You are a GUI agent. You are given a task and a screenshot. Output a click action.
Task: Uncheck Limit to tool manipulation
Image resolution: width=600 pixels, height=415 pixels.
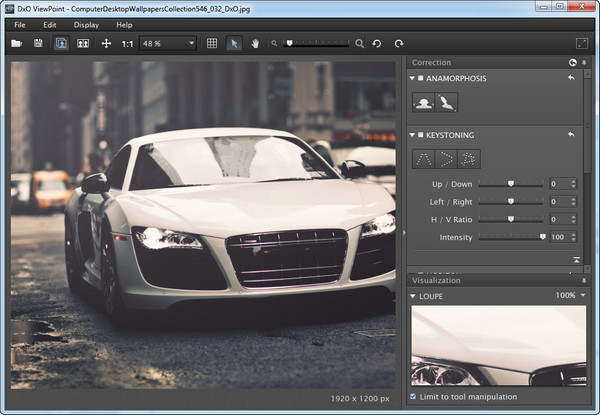(415, 397)
